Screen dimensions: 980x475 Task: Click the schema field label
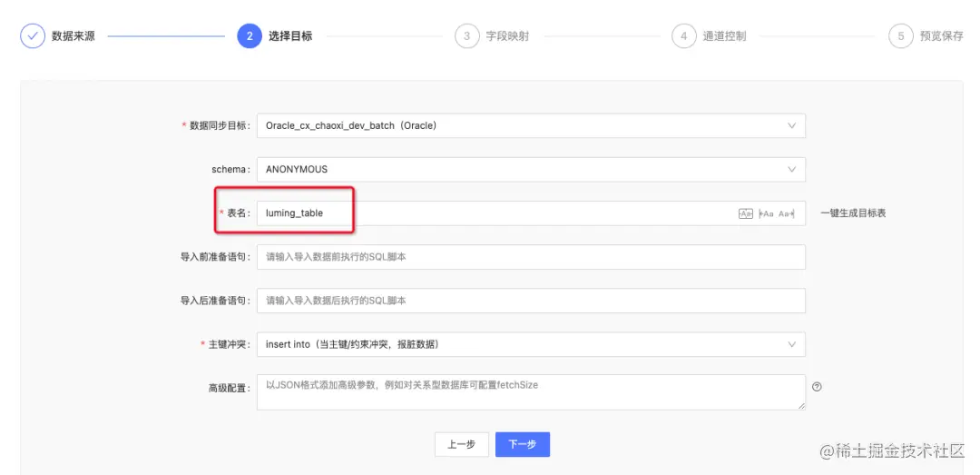230,169
